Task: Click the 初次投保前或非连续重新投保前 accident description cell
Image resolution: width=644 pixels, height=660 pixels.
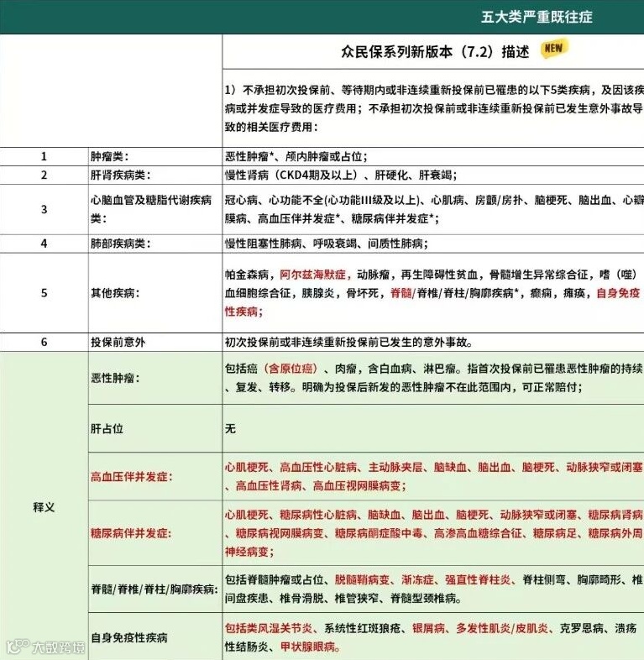Action: [x=433, y=342]
